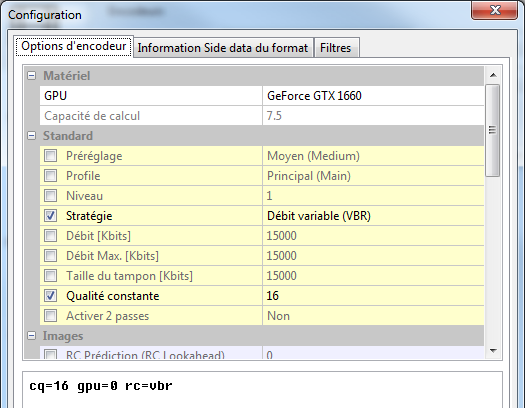Click scrollbar up arrow
The width and height of the screenshot is (525, 408).
pos(493,75)
